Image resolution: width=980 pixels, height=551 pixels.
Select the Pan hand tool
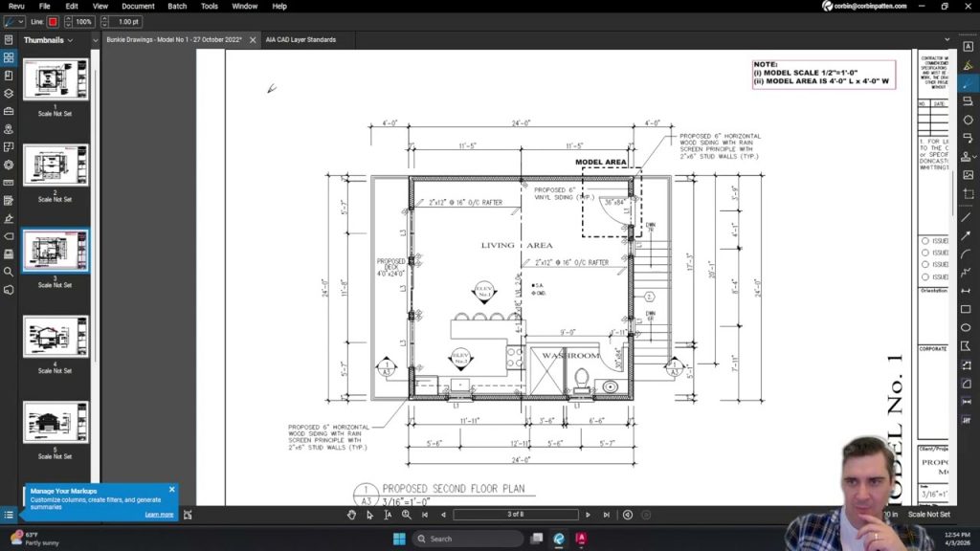pos(351,515)
